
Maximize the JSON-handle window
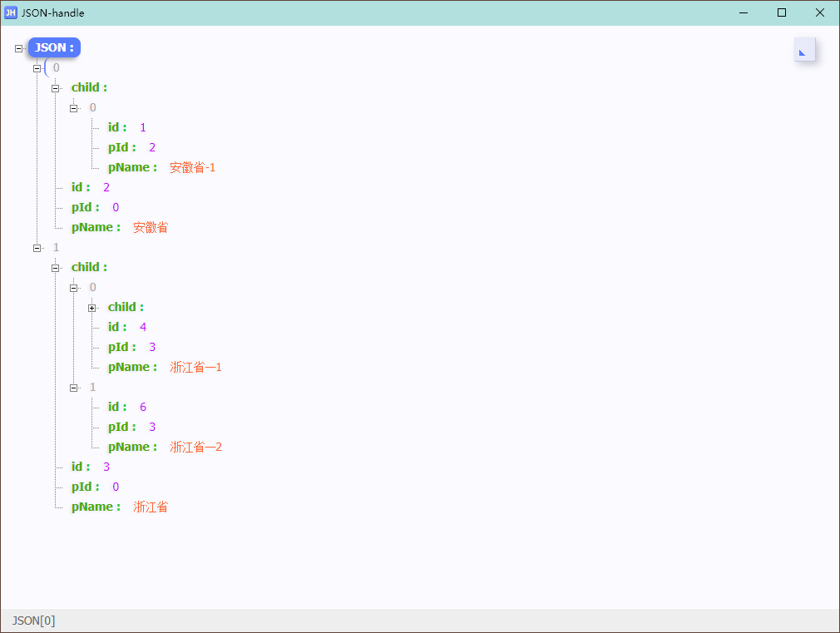pos(782,12)
